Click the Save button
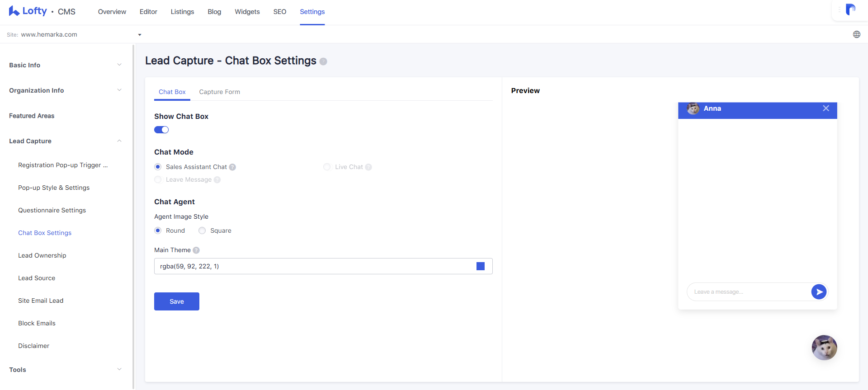 [177, 301]
